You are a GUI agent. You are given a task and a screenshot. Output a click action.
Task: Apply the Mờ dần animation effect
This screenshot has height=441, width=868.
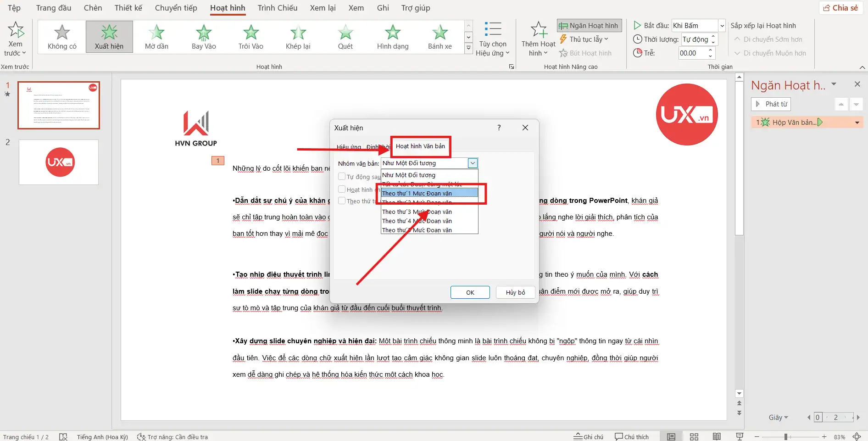[156, 37]
